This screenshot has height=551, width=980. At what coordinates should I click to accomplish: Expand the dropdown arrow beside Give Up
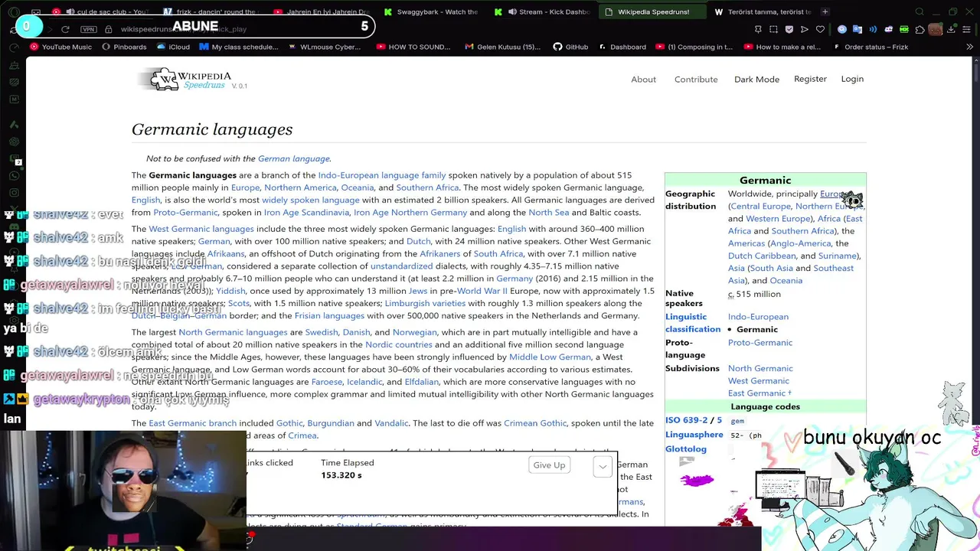click(603, 465)
